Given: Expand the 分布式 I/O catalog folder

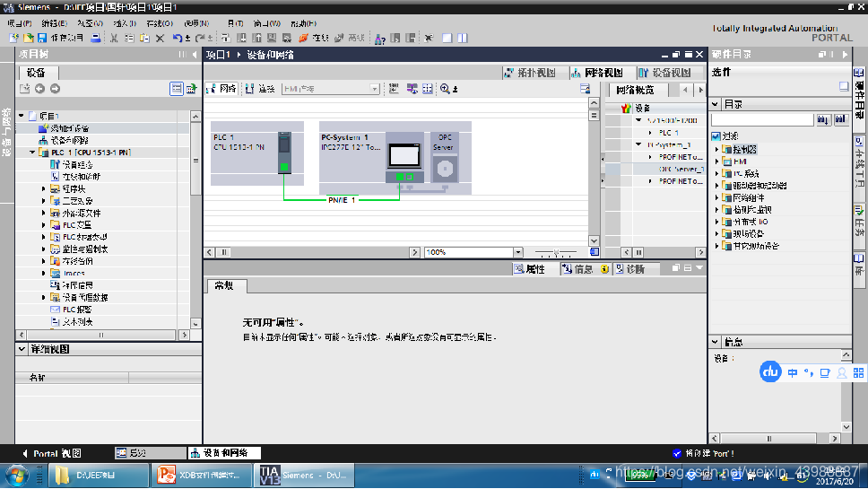Looking at the screenshot, I should [717, 222].
